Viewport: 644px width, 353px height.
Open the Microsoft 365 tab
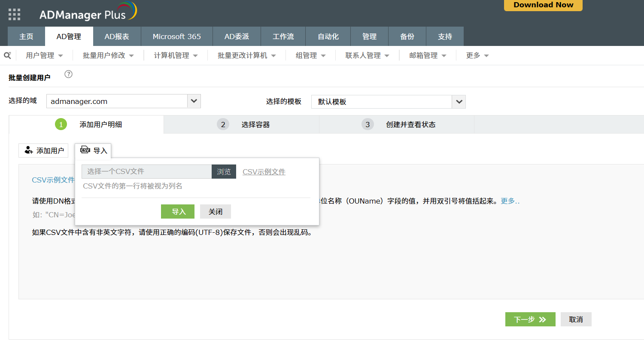(176, 37)
